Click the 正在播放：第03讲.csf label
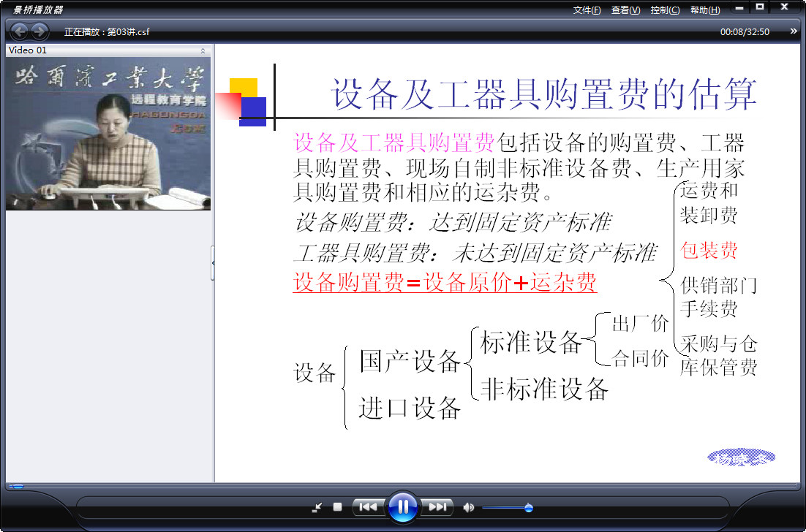This screenshot has height=532, width=806. (x=107, y=32)
